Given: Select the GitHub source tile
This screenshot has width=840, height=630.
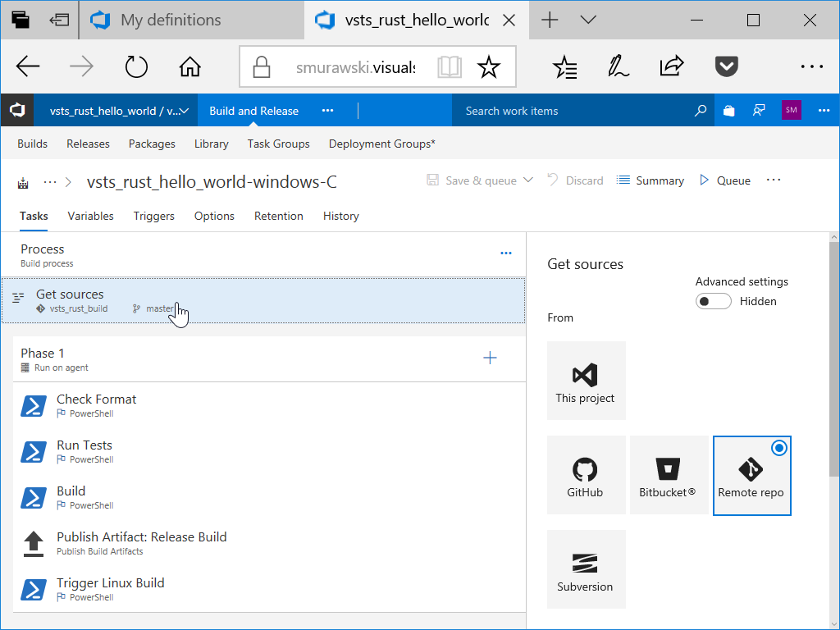Looking at the screenshot, I should coord(586,475).
